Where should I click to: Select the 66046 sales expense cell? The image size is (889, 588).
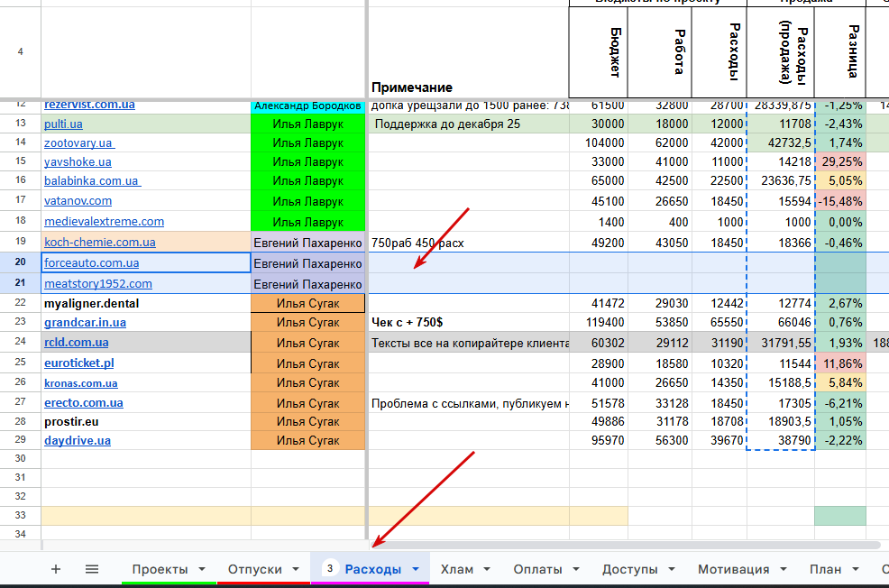[x=781, y=323]
